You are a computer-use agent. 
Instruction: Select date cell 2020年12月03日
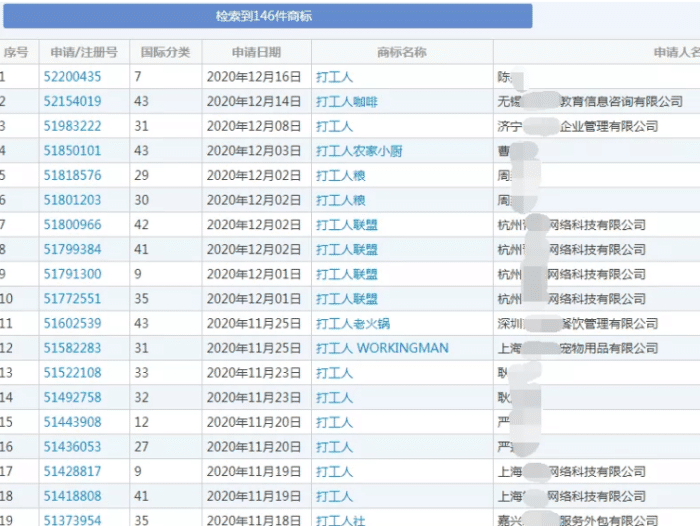(254, 150)
